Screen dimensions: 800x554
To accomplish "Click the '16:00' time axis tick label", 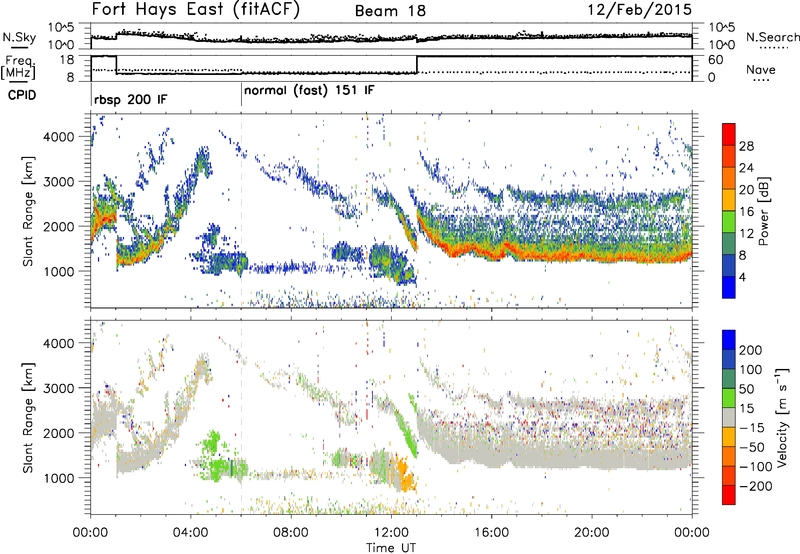I will coord(491,532).
